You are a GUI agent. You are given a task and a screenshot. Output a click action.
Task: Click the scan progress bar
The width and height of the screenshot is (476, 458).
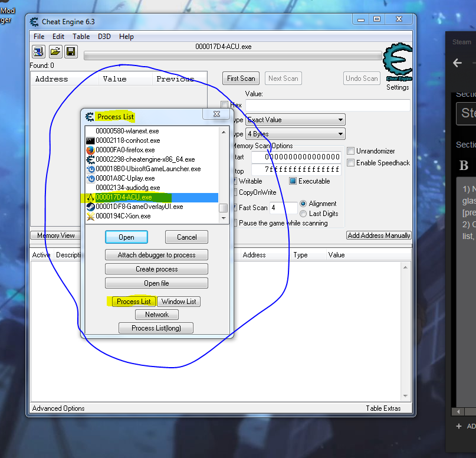(233, 55)
